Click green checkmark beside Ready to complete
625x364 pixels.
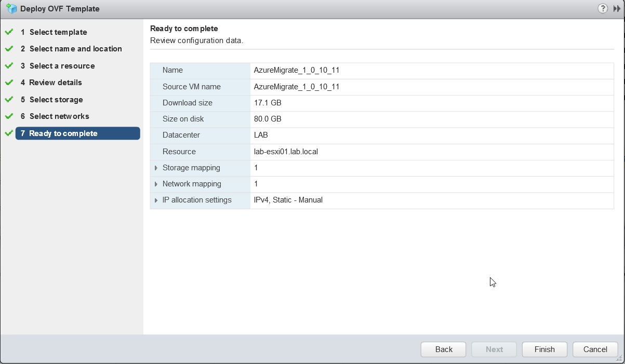(9, 133)
